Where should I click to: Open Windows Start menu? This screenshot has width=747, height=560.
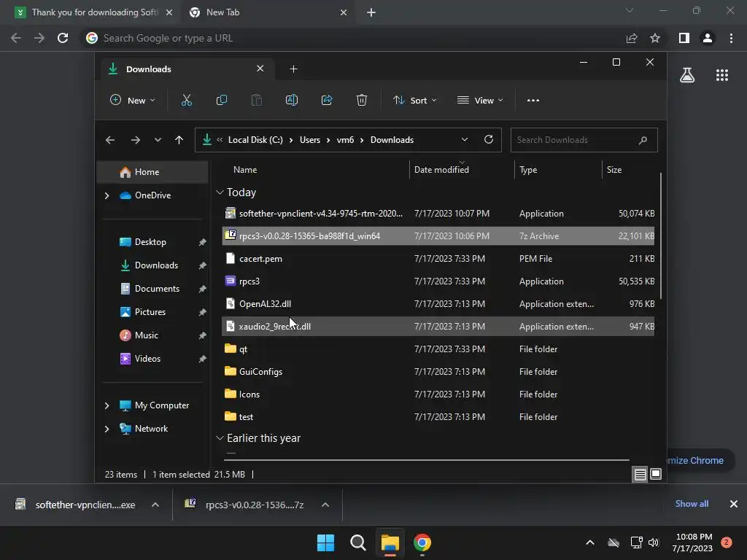[326, 542]
